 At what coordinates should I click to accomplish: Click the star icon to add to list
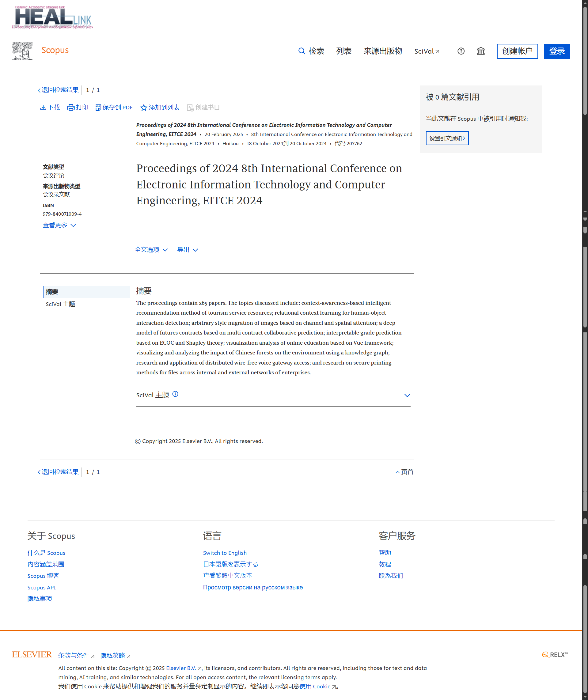(x=144, y=108)
